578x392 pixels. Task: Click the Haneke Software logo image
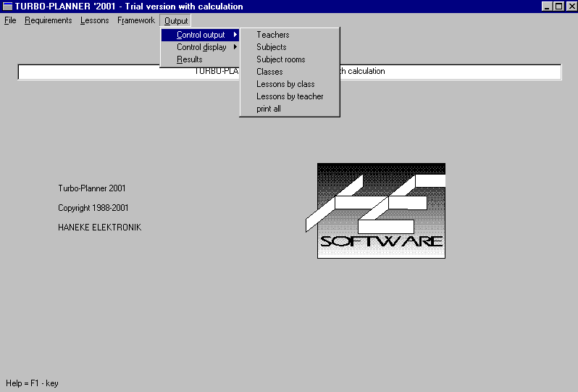376,211
